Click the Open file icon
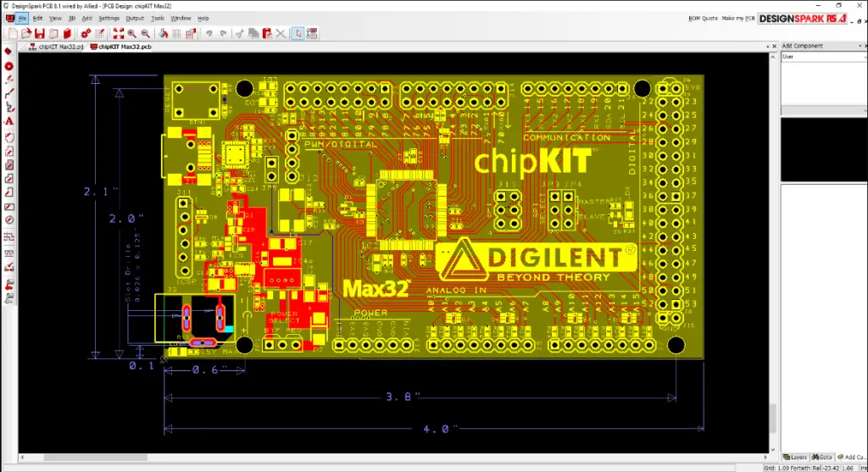Viewport: 868px width, 472px height. click(26, 34)
